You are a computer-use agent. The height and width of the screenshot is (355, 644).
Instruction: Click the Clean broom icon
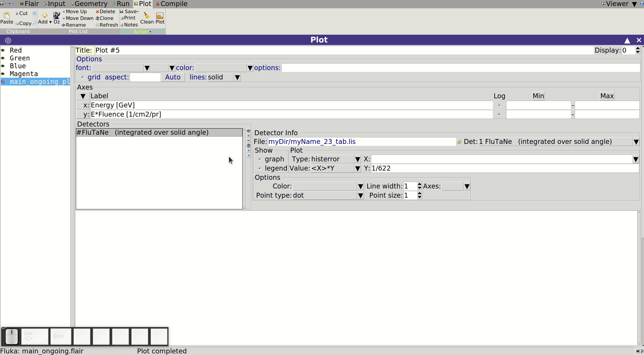pyautogui.click(x=147, y=15)
